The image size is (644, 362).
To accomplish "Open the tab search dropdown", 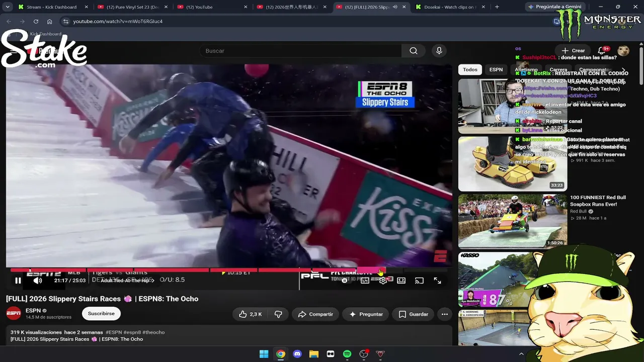I will [x=7, y=7].
